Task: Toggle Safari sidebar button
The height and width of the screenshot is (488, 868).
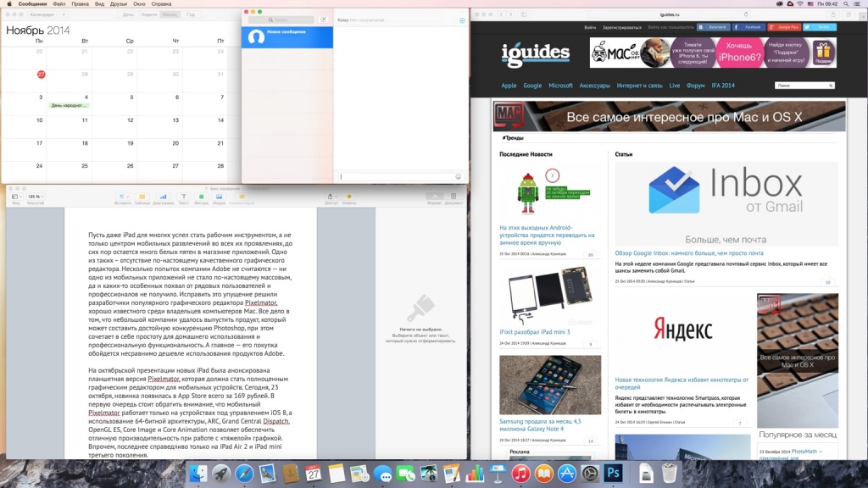Action: click(x=524, y=14)
